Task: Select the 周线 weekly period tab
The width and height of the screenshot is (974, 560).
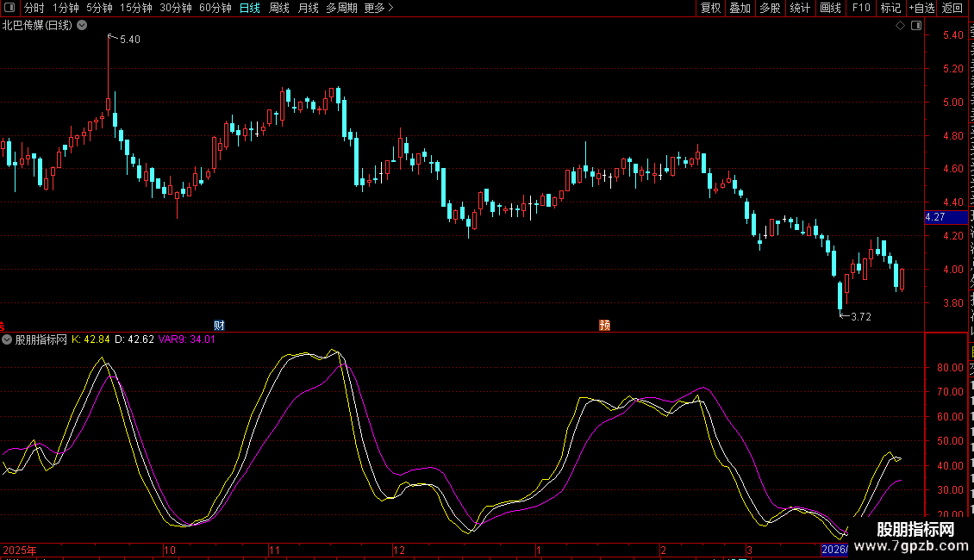Action: (279, 8)
